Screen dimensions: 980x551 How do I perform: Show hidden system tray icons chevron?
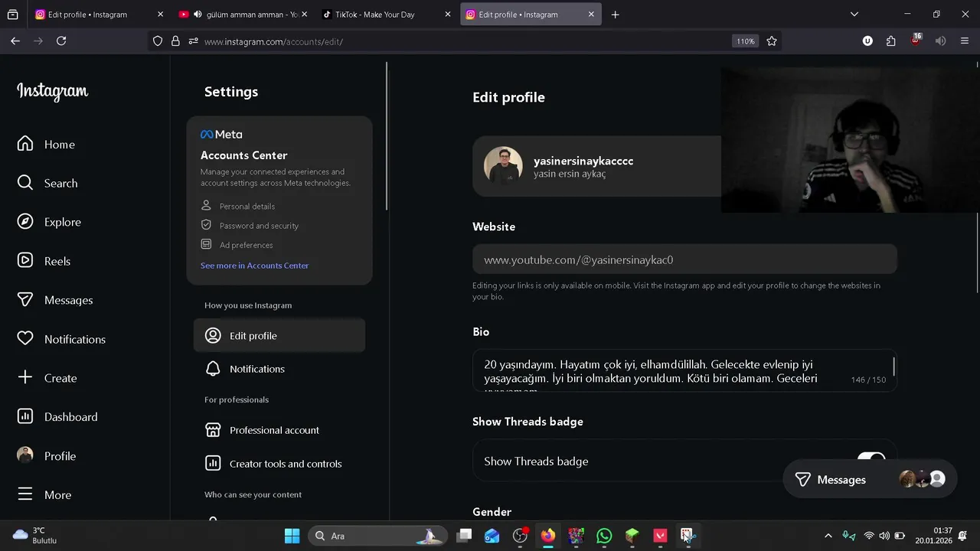[x=828, y=536]
